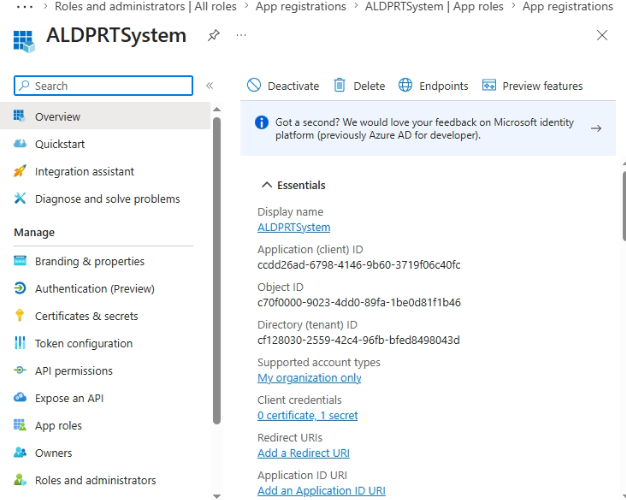Click the Overview menu icon
The height and width of the screenshot is (500, 626).
20,116
